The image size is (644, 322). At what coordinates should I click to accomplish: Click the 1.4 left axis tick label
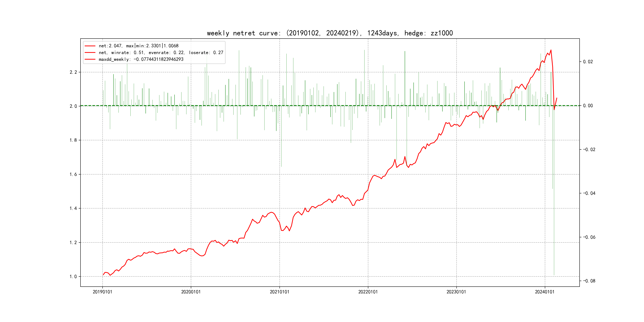coord(73,208)
